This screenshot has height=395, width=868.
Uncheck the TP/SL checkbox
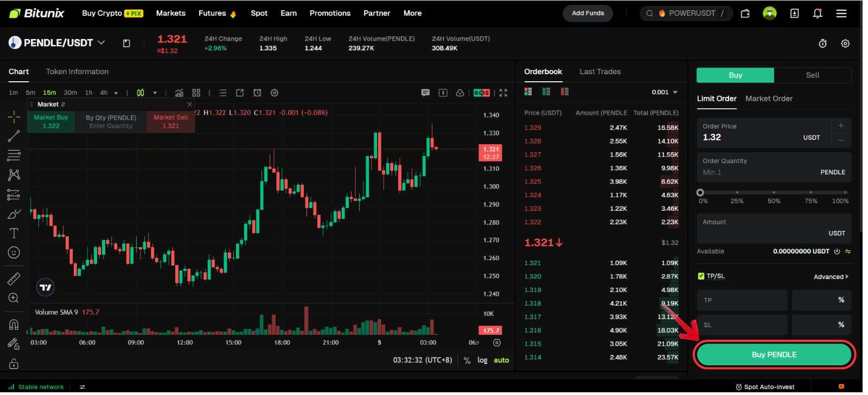click(701, 276)
